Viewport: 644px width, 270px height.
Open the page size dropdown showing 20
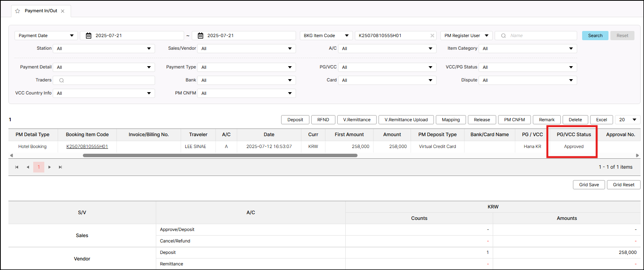(x=628, y=120)
